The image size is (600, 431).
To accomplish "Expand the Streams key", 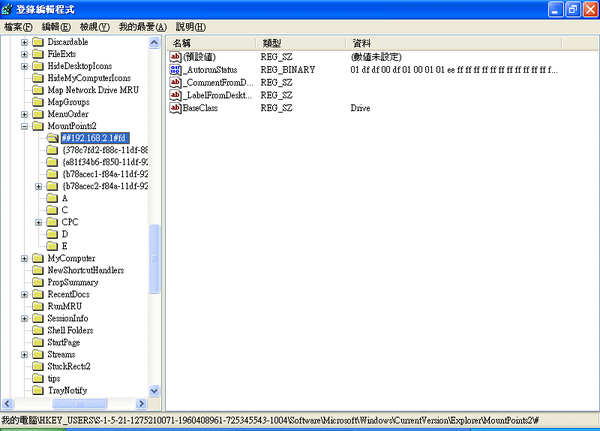I will 24,355.
